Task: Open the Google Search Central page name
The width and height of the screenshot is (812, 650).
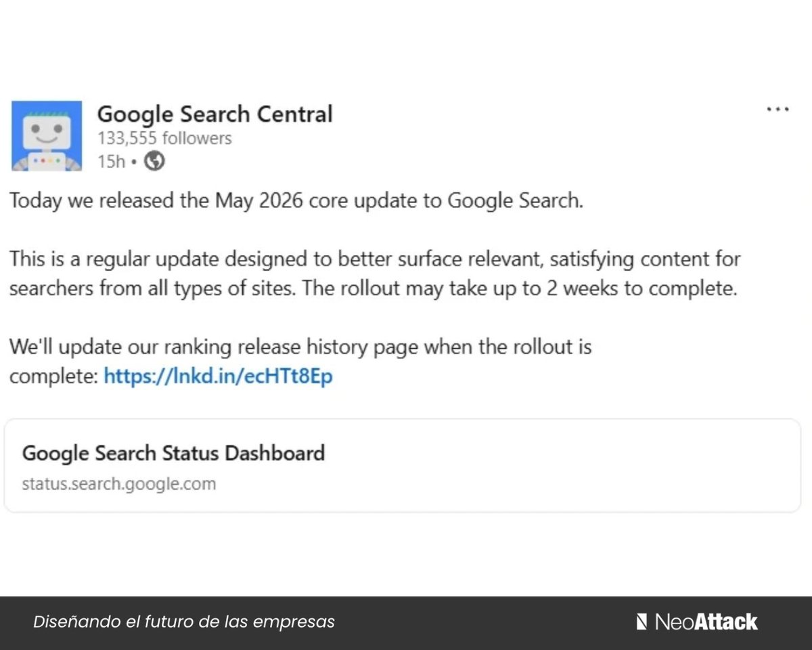Action: (215, 114)
